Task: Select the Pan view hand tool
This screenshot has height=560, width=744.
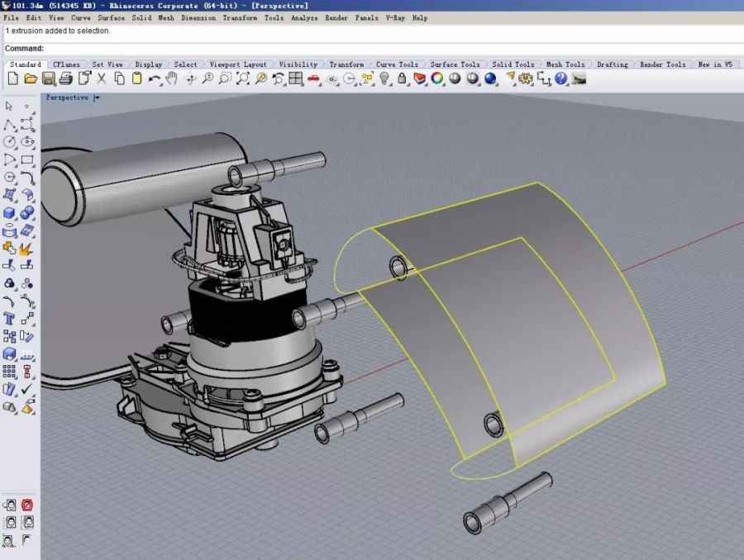Action: point(172,78)
